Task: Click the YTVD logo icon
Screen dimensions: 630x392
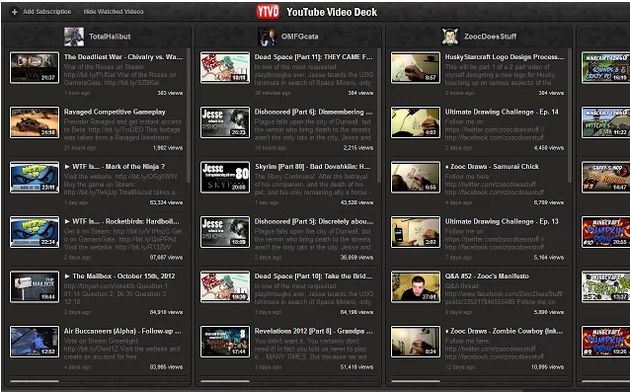Action: pos(268,12)
